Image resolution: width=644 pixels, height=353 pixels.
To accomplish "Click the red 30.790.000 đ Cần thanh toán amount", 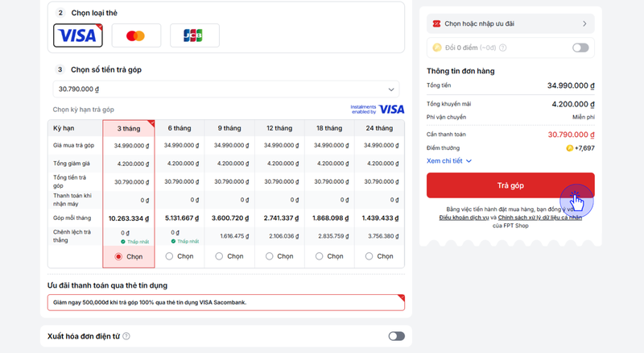I will [x=572, y=135].
